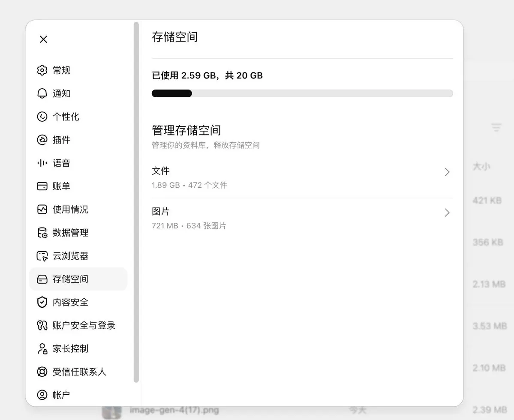Go to the 个性化 settings section
This screenshot has height=420, width=514.
78,117
